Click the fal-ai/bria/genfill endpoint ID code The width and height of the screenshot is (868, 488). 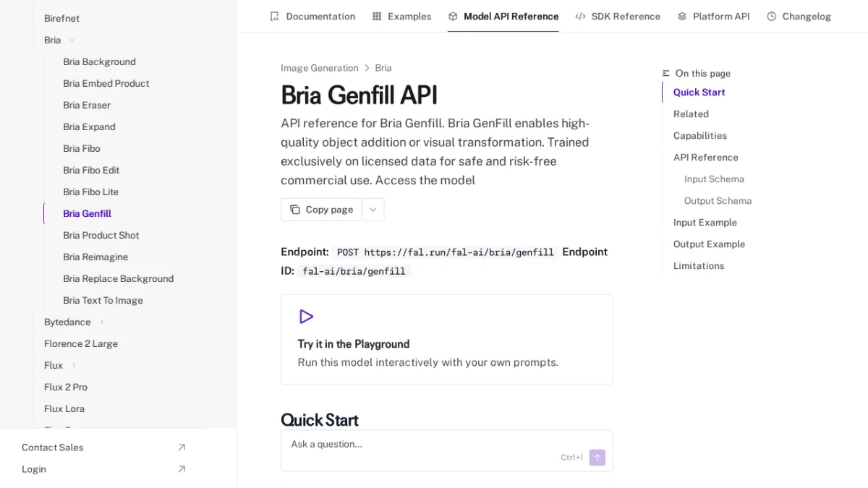(x=354, y=271)
